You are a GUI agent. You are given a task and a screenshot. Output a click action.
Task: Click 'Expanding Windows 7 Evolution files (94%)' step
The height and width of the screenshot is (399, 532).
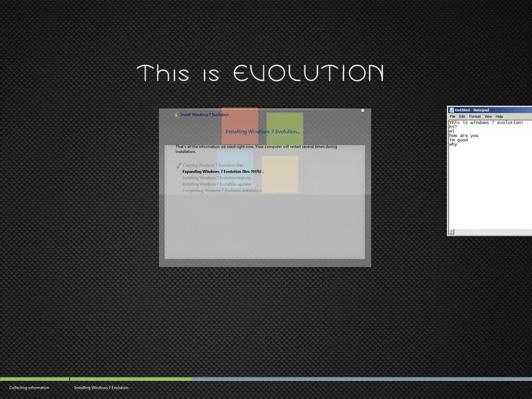point(223,172)
